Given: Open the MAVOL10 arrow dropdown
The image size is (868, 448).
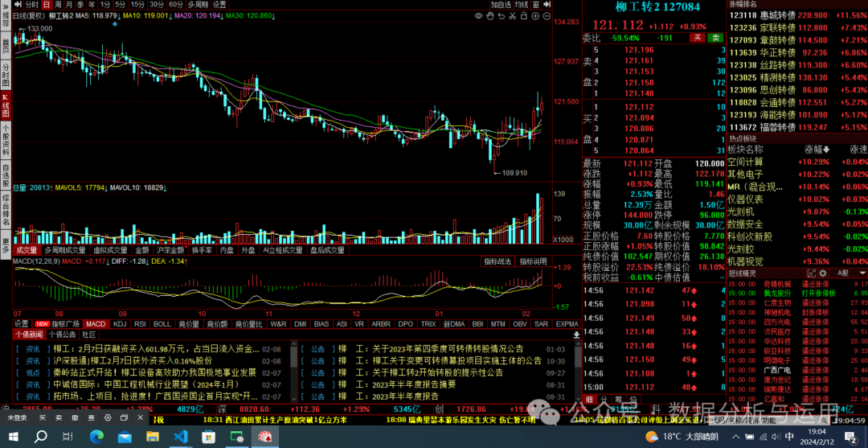Looking at the screenshot, I should pyautogui.click(x=165, y=187).
